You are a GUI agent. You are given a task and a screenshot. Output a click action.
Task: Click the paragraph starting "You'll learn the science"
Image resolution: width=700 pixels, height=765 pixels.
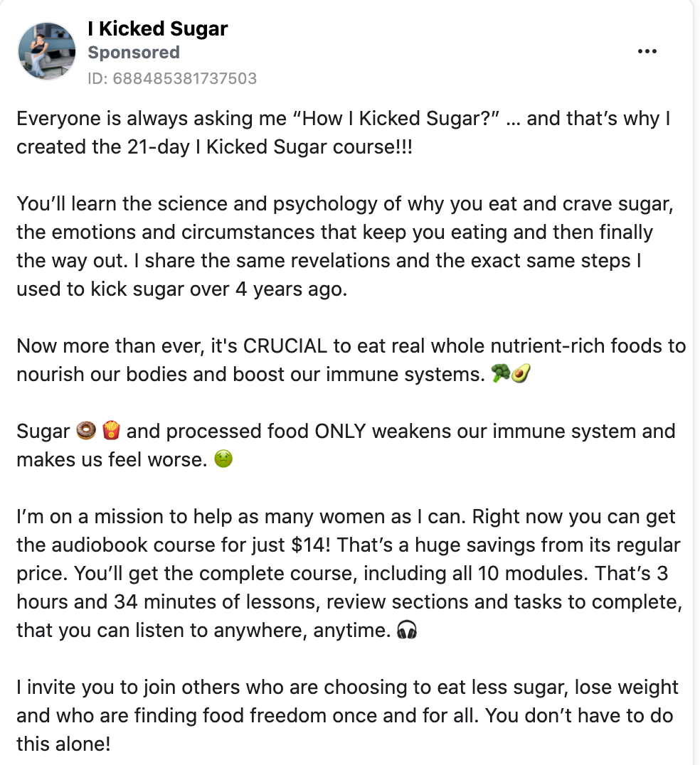(344, 247)
